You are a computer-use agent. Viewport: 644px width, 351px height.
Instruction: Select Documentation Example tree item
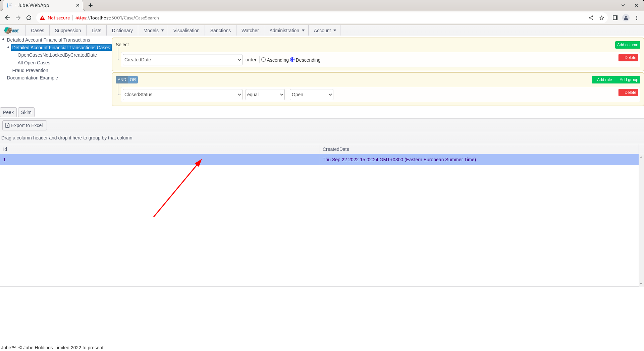pyautogui.click(x=32, y=78)
